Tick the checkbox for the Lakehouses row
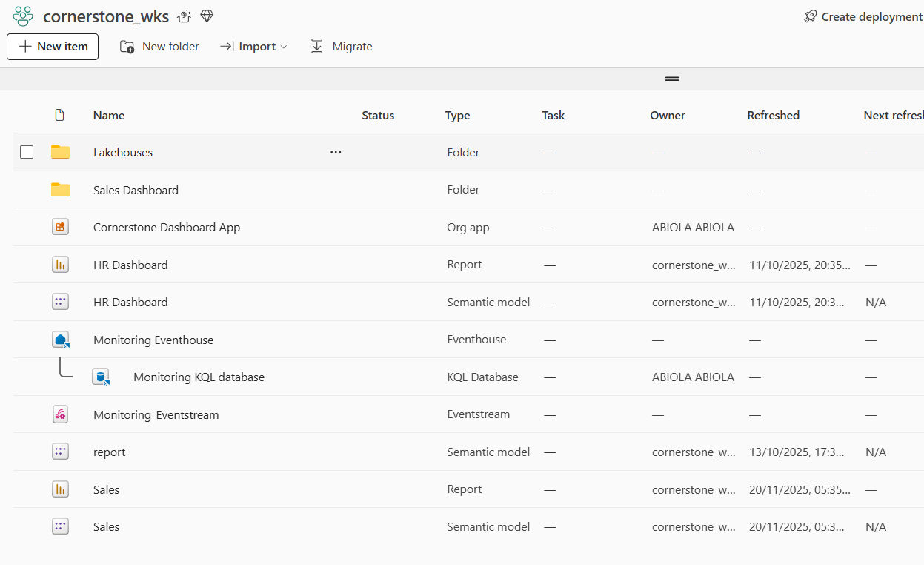Screen dimensions: 924x565 (x=27, y=152)
